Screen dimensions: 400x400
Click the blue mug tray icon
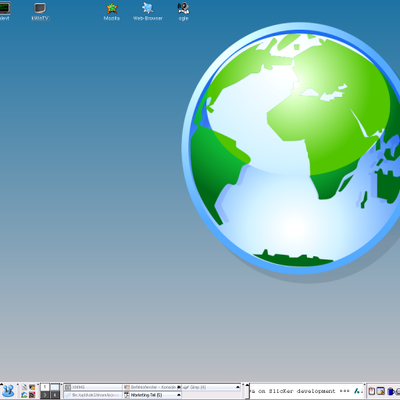[390, 392]
